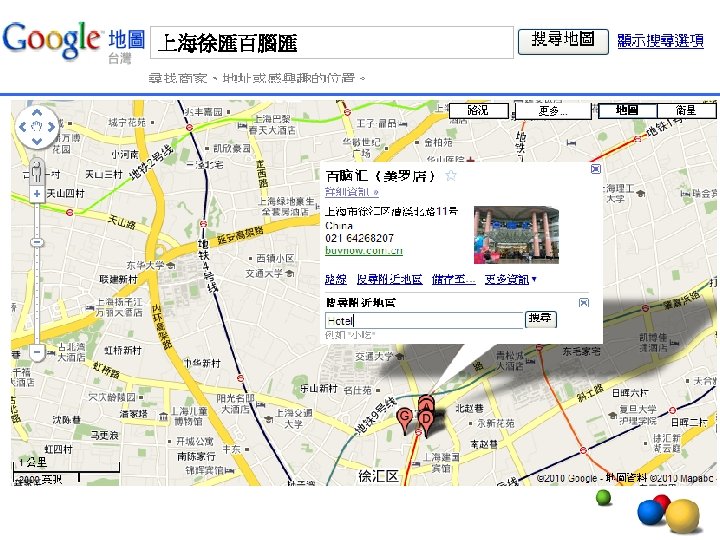Click the main map search field
720x540 pixels.
point(332,43)
